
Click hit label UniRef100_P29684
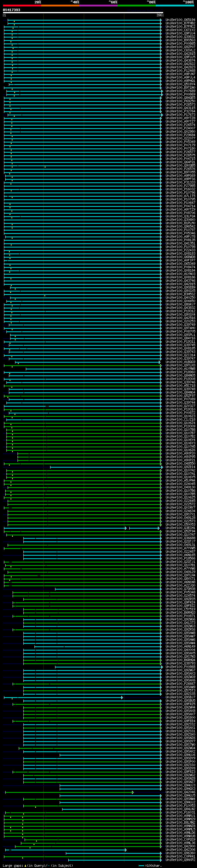[180, 135]
